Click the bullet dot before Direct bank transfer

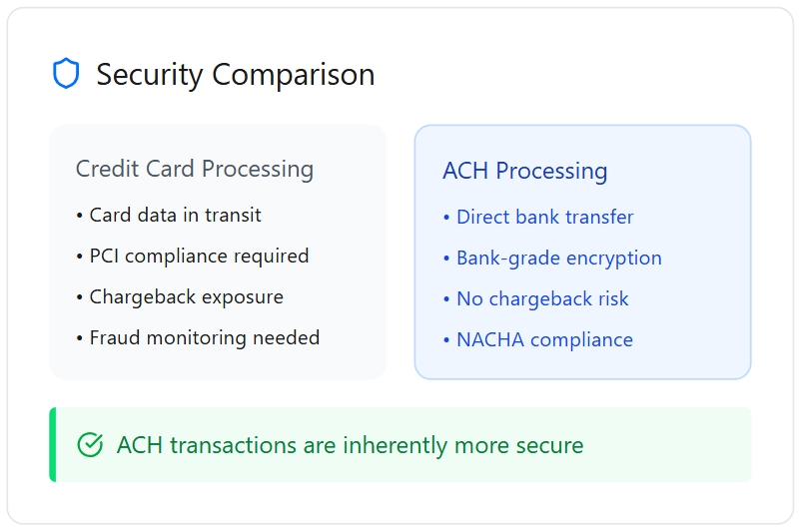click(446, 218)
